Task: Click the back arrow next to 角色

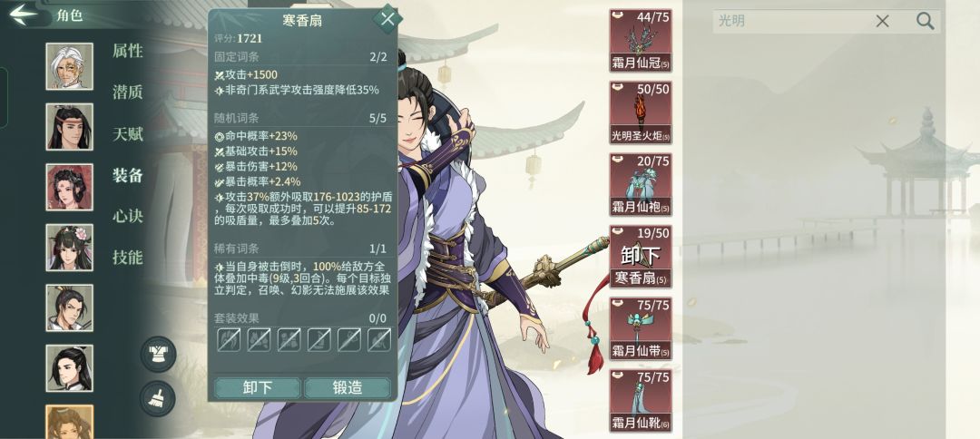Action: 24,15
